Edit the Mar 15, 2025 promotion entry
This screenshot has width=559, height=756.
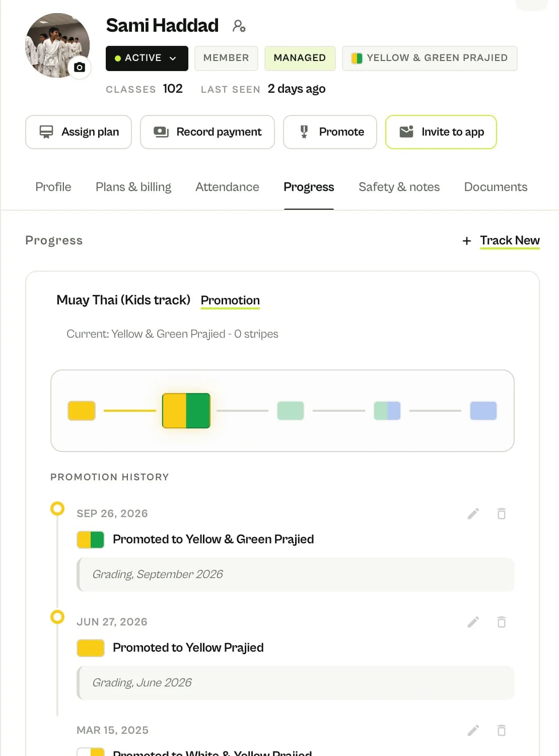click(x=473, y=730)
